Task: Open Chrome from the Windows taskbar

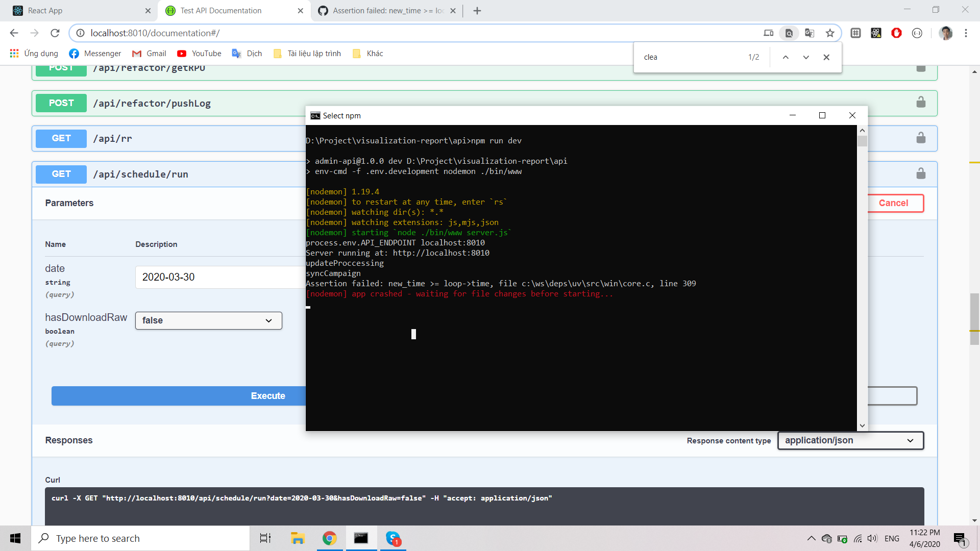Action: (330, 538)
